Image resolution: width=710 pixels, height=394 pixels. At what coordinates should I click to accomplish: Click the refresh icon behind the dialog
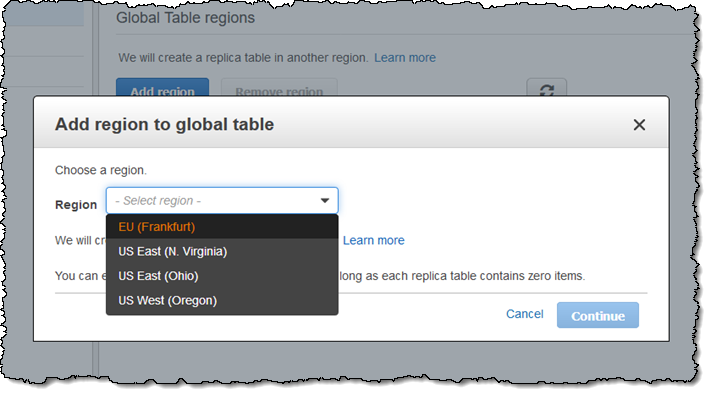(547, 88)
